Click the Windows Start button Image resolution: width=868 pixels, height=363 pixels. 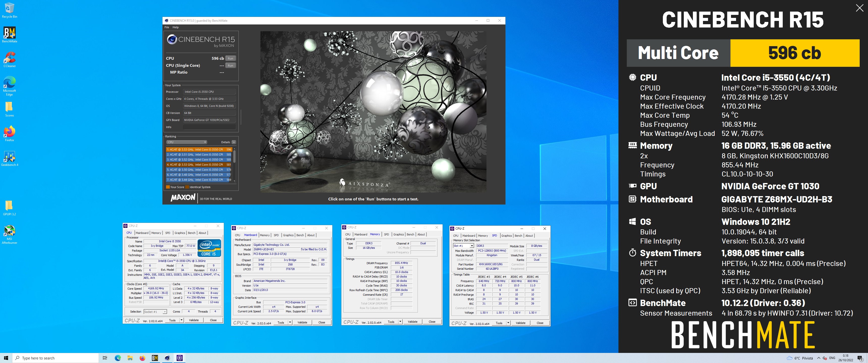coord(6,358)
